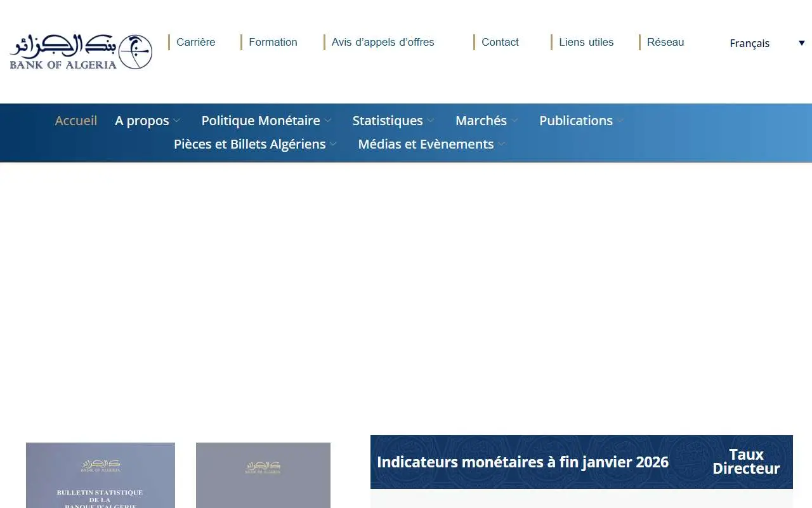Viewport: 812px width, 508px height.
Task: Open the Carrière link
Action: pos(195,42)
